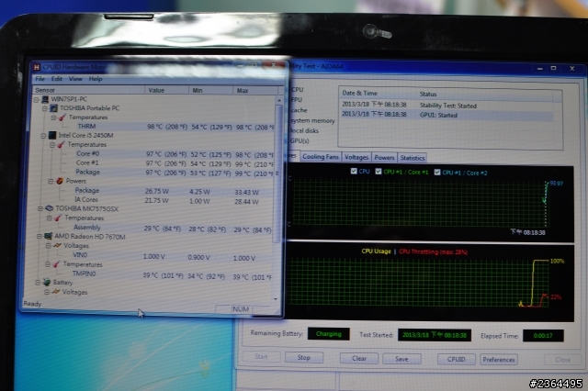The width and height of the screenshot is (588, 391).
Task: Click the Intel Core i5 2450M chip icon
Action: [x=52, y=135]
